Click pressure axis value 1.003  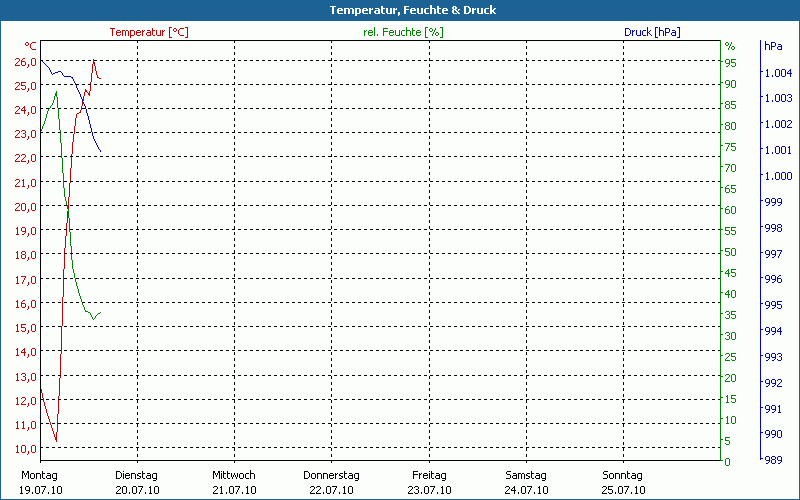[x=778, y=98]
